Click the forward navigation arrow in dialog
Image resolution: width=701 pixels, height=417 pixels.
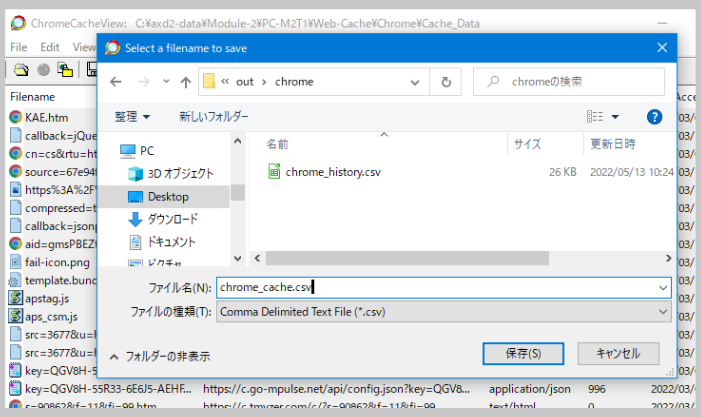(x=144, y=82)
